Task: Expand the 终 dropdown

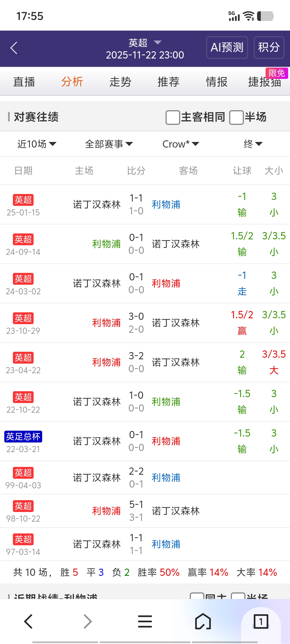Action: click(x=253, y=144)
